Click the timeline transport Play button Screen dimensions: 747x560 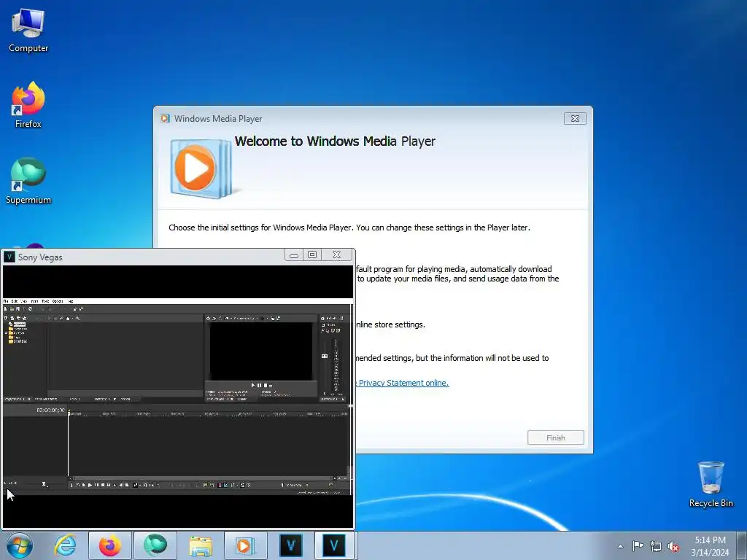[x=90, y=485]
